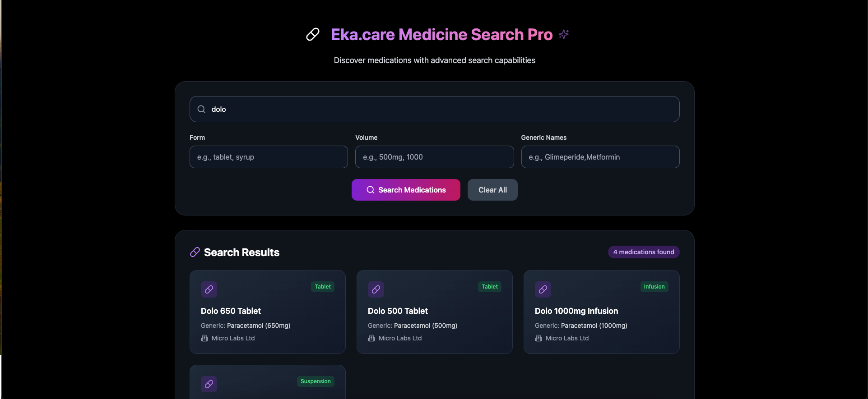Open the Dolo 650 Tablet result card
868x399 pixels.
coord(268,312)
